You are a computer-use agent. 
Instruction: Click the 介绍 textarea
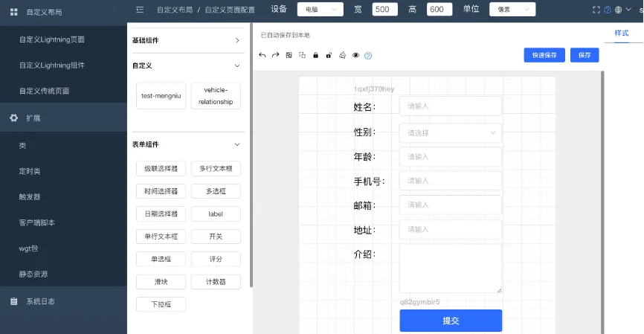451,269
